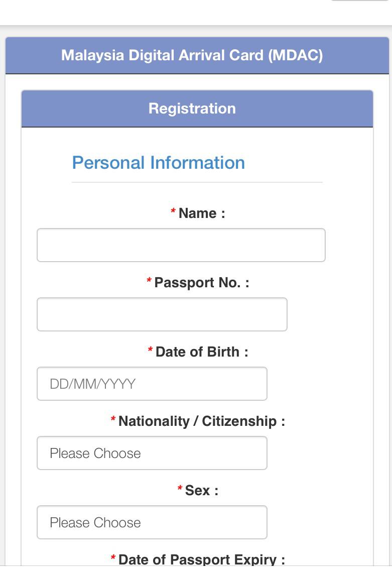Click the Personal Information heading
The width and height of the screenshot is (392, 569).
tap(158, 163)
